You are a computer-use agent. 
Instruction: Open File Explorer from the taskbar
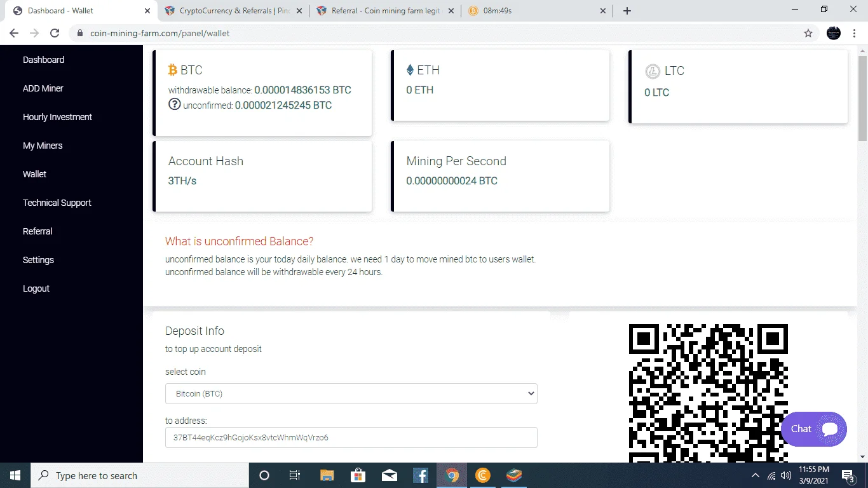pos(327,475)
